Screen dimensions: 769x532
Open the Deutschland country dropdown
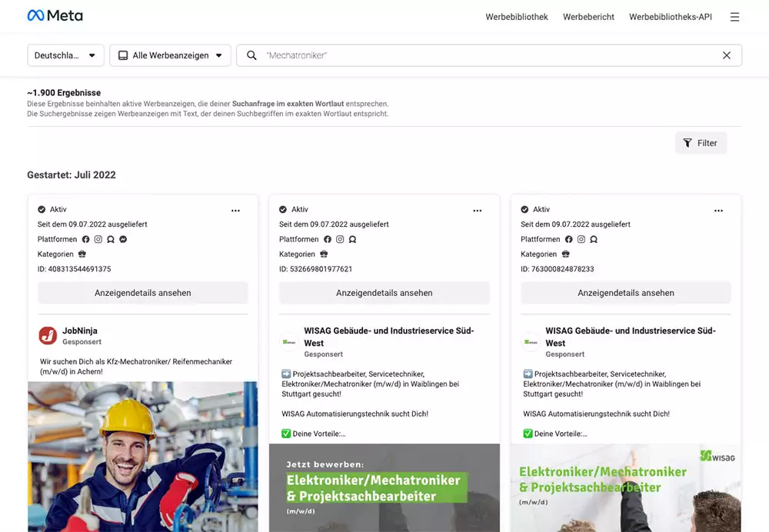[x=65, y=55]
